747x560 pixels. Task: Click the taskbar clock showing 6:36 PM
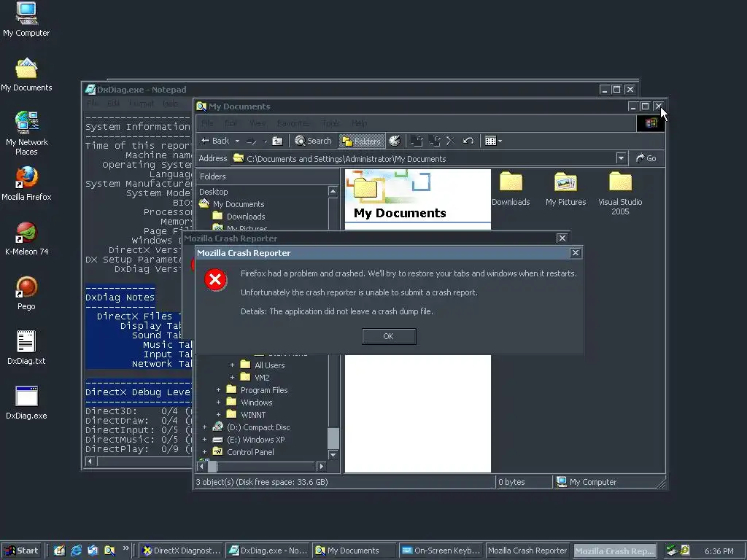[x=719, y=551]
